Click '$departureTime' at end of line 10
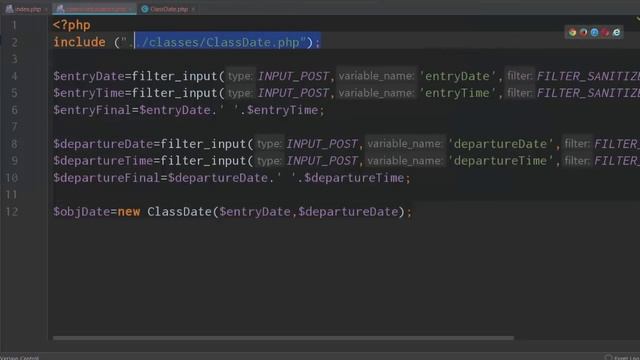640x360 pixels. (x=354, y=178)
